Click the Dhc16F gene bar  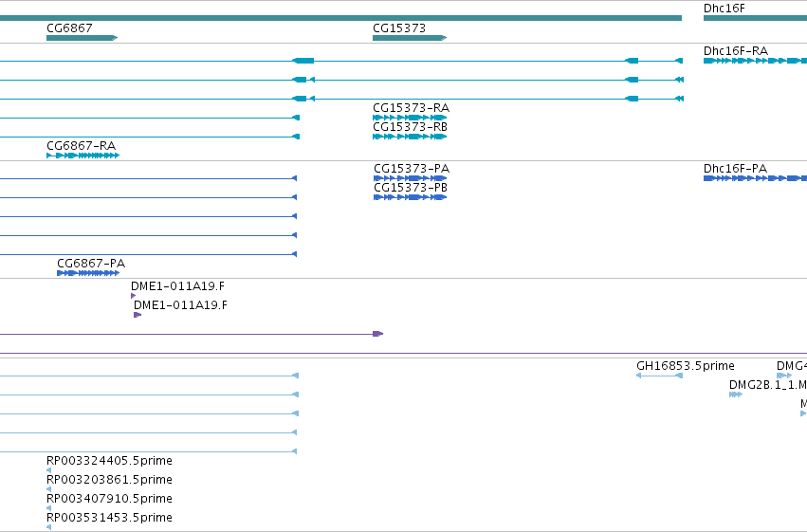tap(755, 18)
